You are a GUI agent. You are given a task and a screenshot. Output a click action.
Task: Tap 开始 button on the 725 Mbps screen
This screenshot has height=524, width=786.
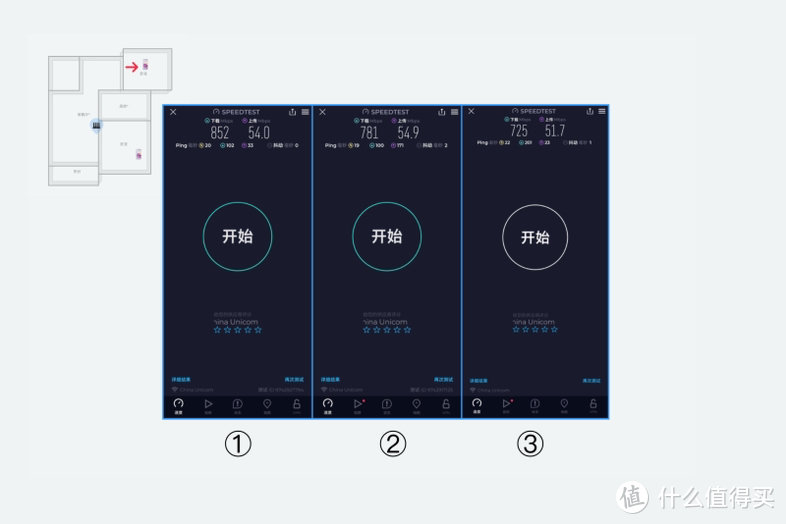(535, 237)
